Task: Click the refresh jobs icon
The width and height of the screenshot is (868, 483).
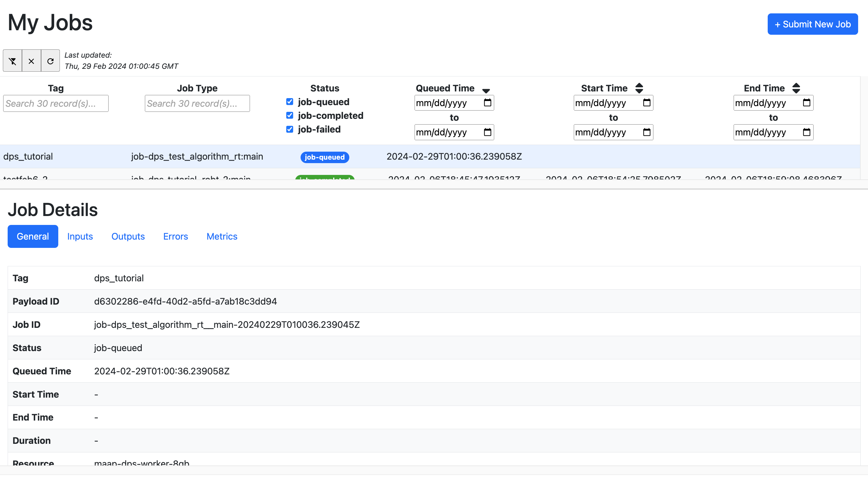Action: click(x=51, y=61)
